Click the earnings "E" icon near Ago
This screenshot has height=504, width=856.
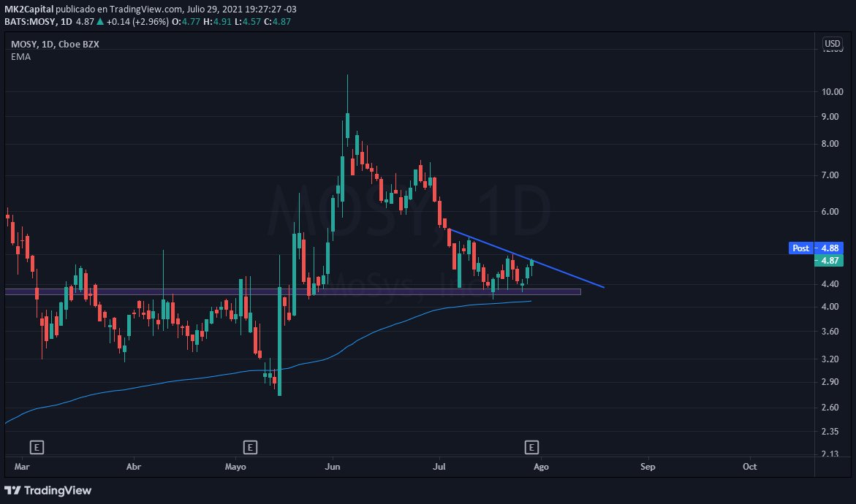click(532, 446)
